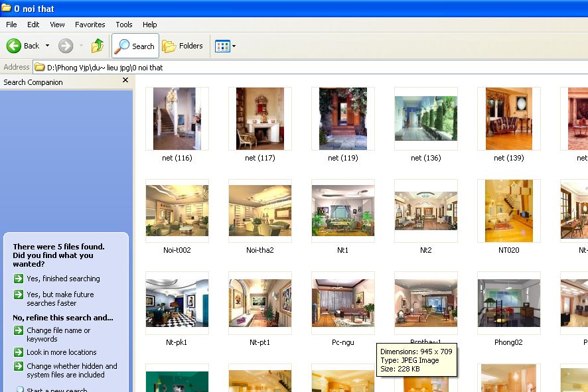Go up one folder level icon
This screenshot has width=588, height=392.
[98, 46]
